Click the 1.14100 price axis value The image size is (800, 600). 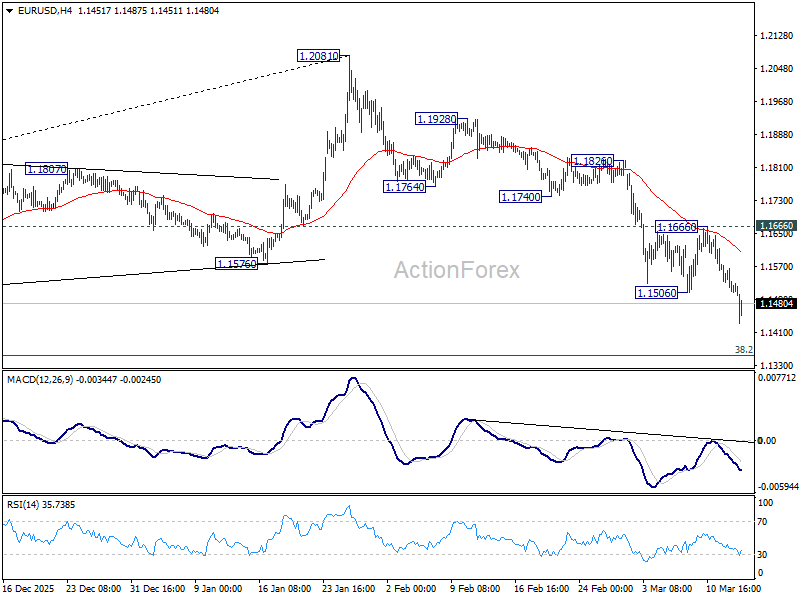pos(777,333)
